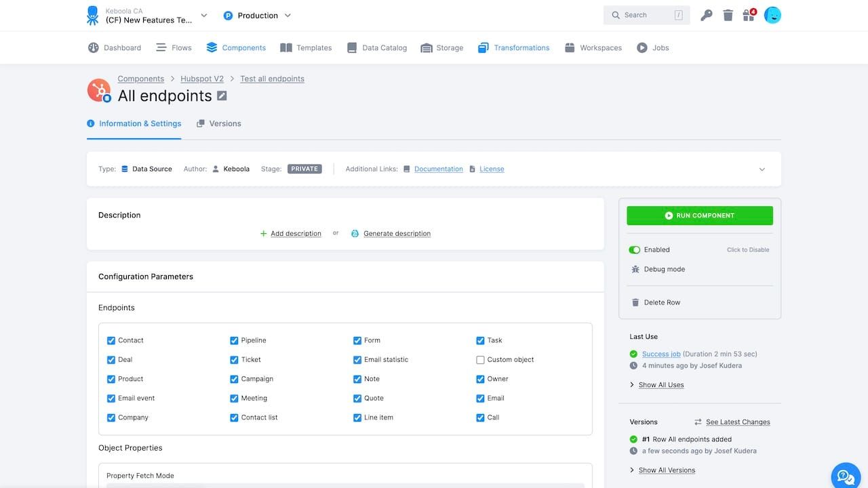Open the Transformations section
This screenshot has width=868, height=488.
coord(513,47)
